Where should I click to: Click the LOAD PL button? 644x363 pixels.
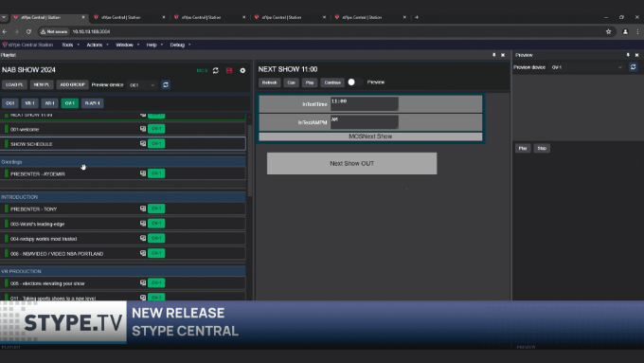(15, 84)
